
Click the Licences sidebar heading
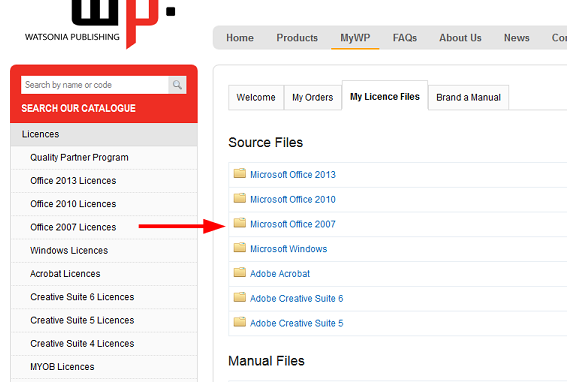[x=104, y=134]
